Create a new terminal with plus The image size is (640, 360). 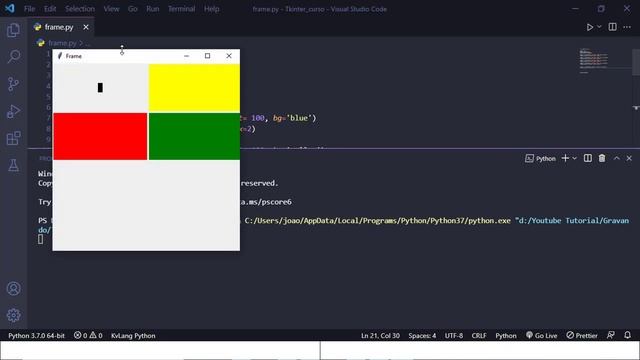565,158
